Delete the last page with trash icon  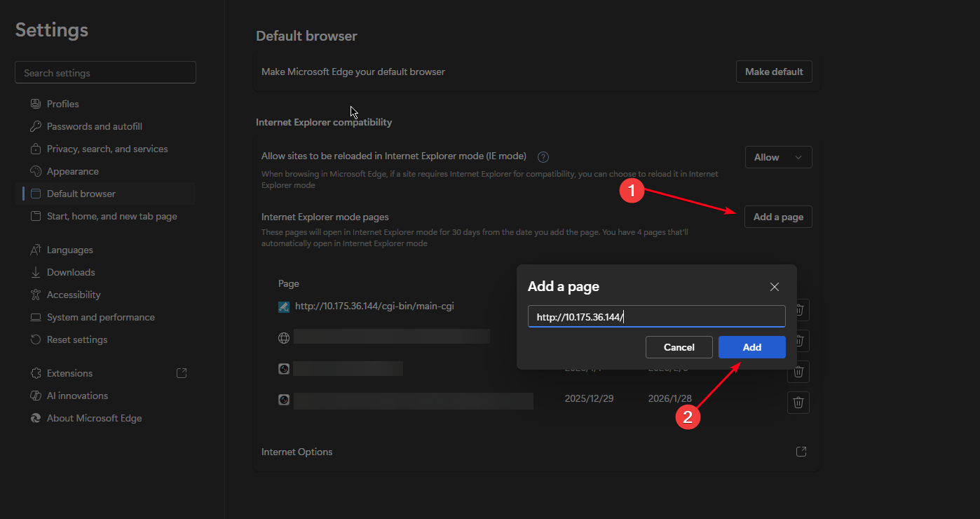coord(798,403)
